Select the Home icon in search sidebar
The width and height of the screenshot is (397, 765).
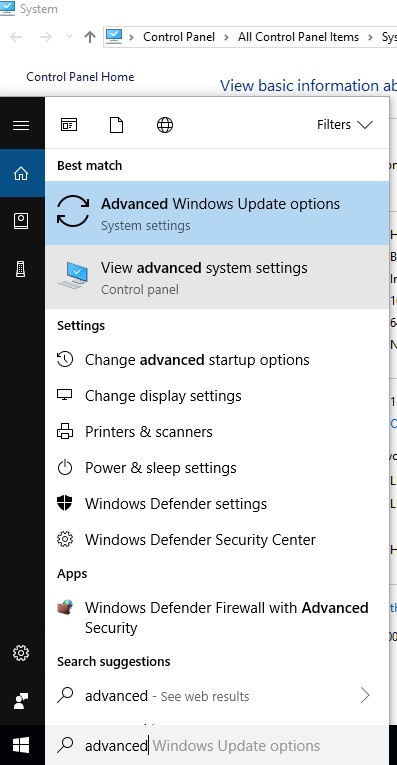click(x=21, y=173)
